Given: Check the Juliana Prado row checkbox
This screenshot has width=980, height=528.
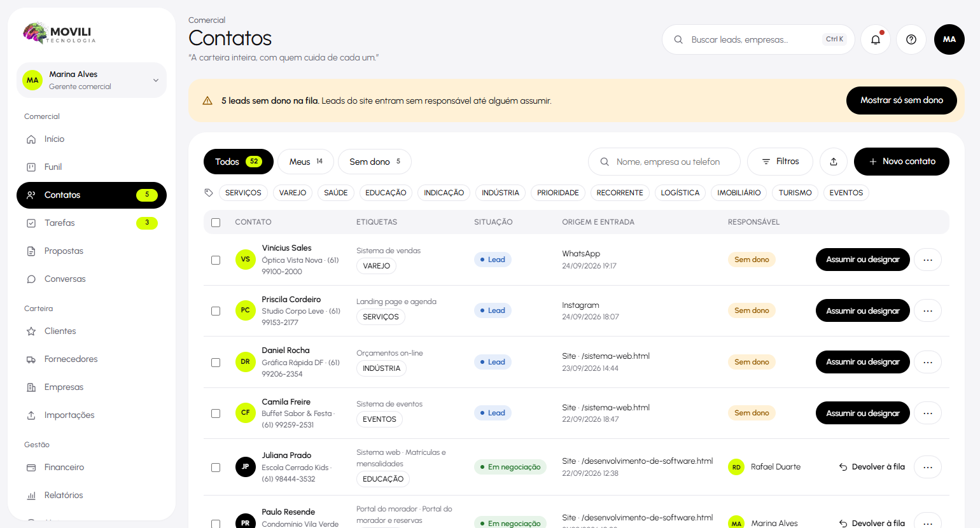Looking at the screenshot, I should pyautogui.click(x=216, y=468).
